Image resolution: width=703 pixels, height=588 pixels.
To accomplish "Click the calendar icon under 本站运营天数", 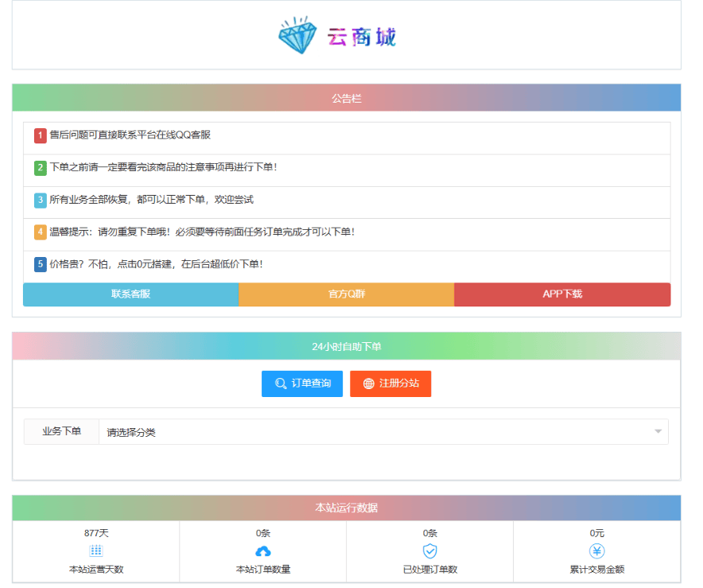I will 96,550.
